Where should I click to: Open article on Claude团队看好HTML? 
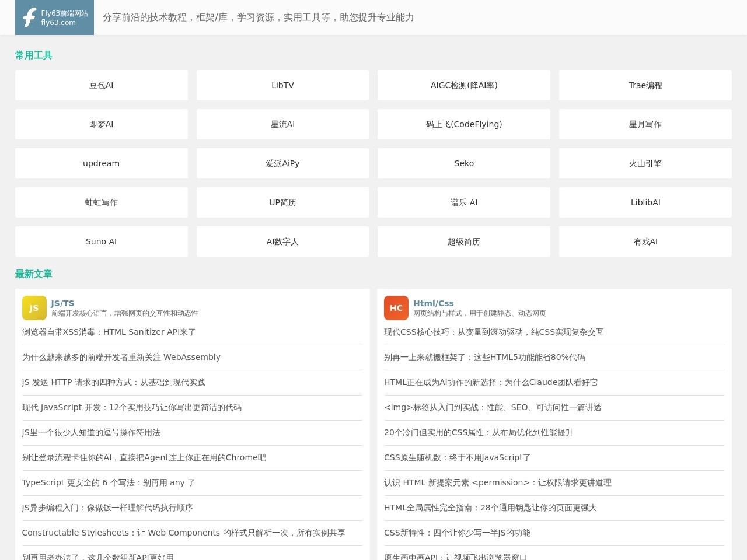pyautogui.click(x=491, y=382)
